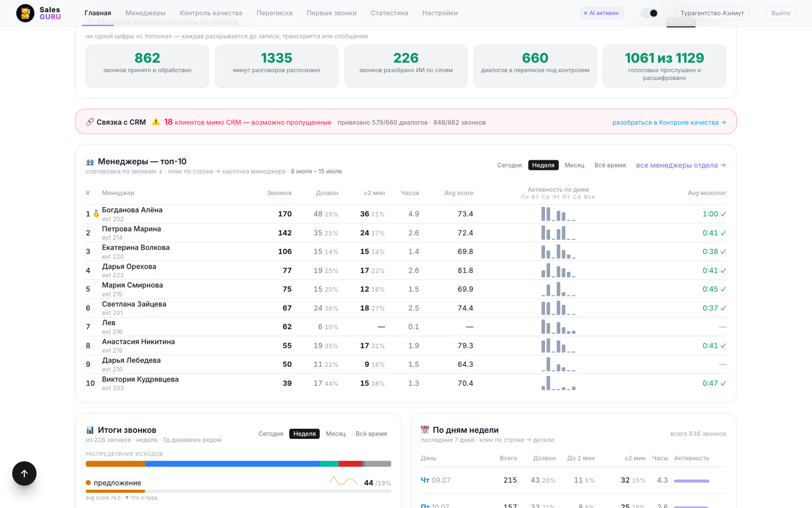
Task: Open the Контроль качества tab
Action: click(211, 13)
